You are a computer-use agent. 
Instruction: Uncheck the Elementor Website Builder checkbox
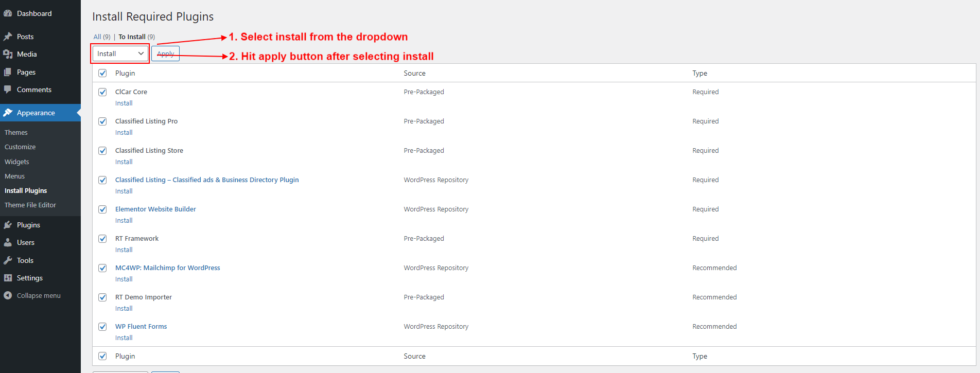(102, 209)
